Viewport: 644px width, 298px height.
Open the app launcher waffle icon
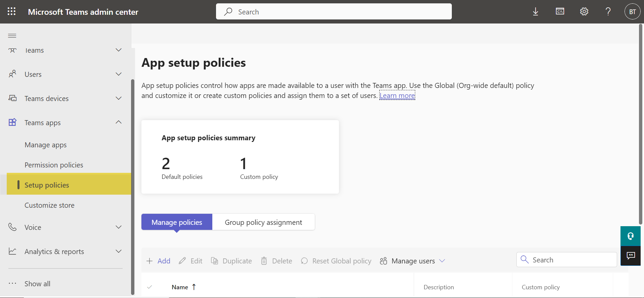point(11,11)
